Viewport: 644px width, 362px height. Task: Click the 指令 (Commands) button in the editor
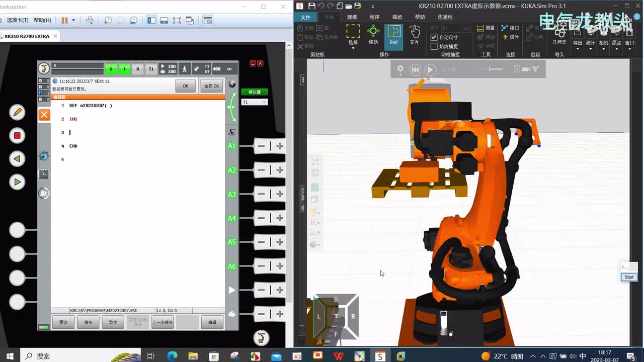click(x=88, y=322)
